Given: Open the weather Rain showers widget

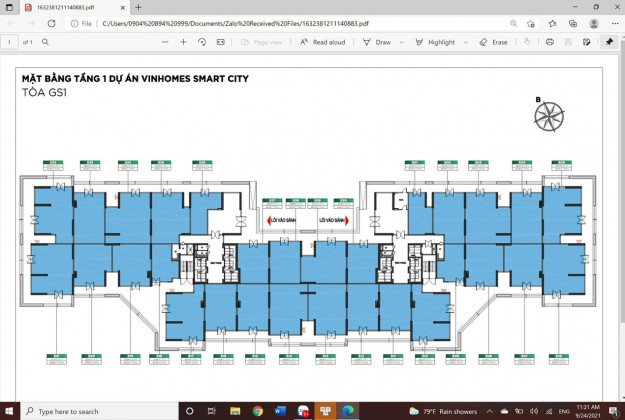Looking at the screenshot, I should tap(443, 411).
